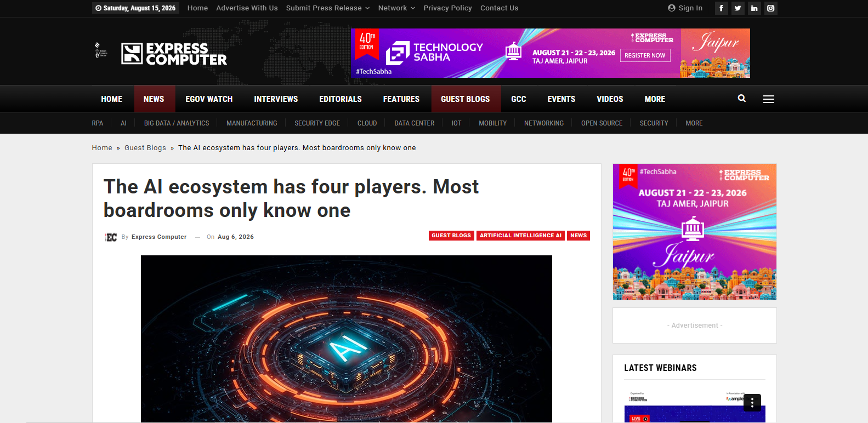This screenshot has height=423, width=868.
Task: Click the AI chip article image
Action: click(347, 339)
